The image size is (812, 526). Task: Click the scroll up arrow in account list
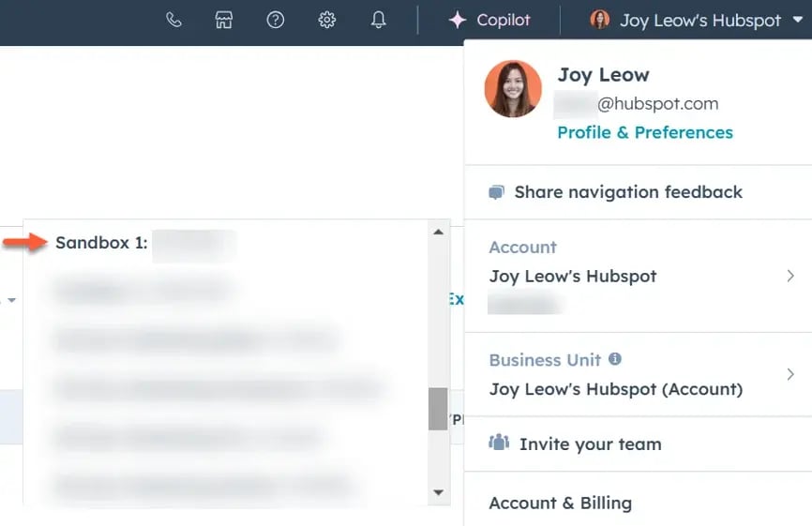click(x=438, y=232)
